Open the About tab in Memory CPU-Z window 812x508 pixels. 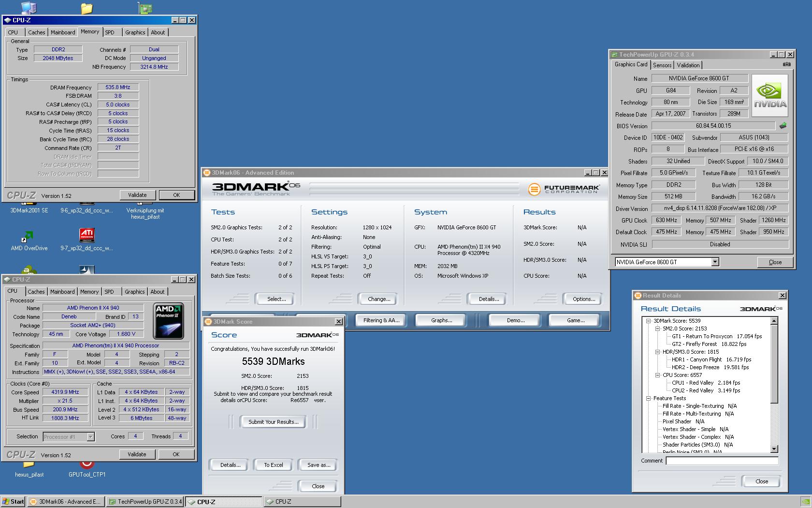pyautogui.click(x=158, y=32)
